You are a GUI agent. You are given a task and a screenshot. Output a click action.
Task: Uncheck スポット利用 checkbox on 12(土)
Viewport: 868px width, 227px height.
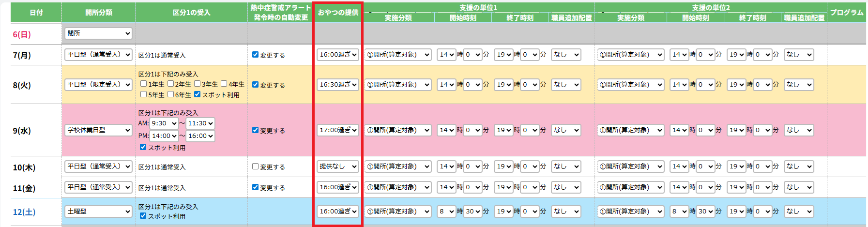tap(143, 216)
